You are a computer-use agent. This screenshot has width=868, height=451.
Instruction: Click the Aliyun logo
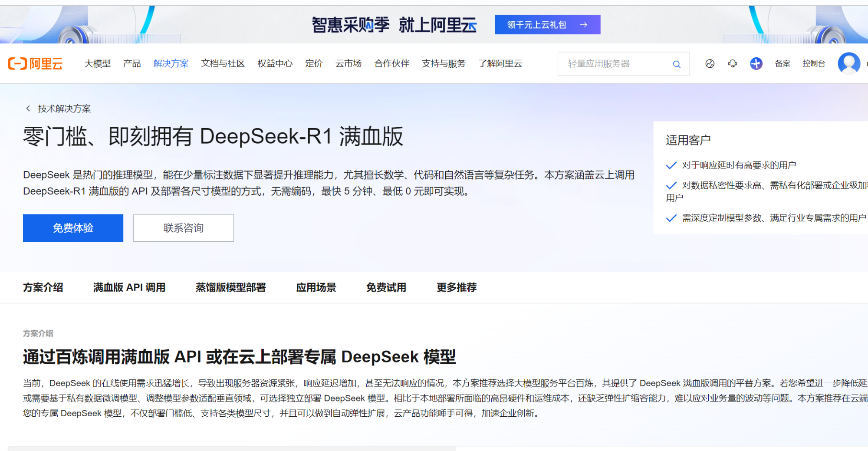[35, 64]
